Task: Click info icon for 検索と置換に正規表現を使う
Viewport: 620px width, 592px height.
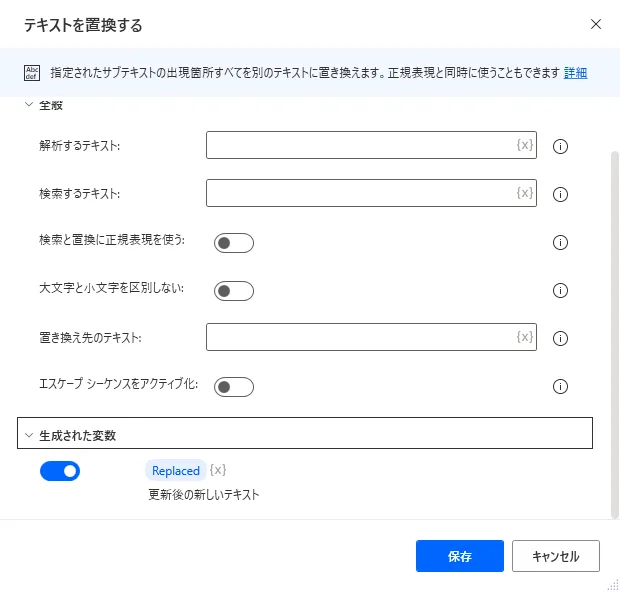Action: click(560, 242)
